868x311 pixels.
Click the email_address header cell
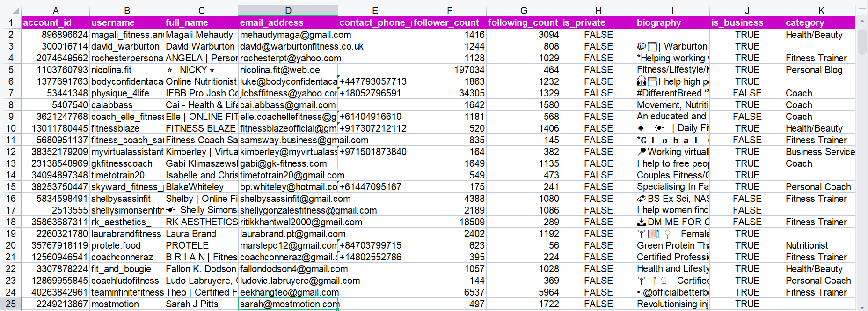click(288, 22)
